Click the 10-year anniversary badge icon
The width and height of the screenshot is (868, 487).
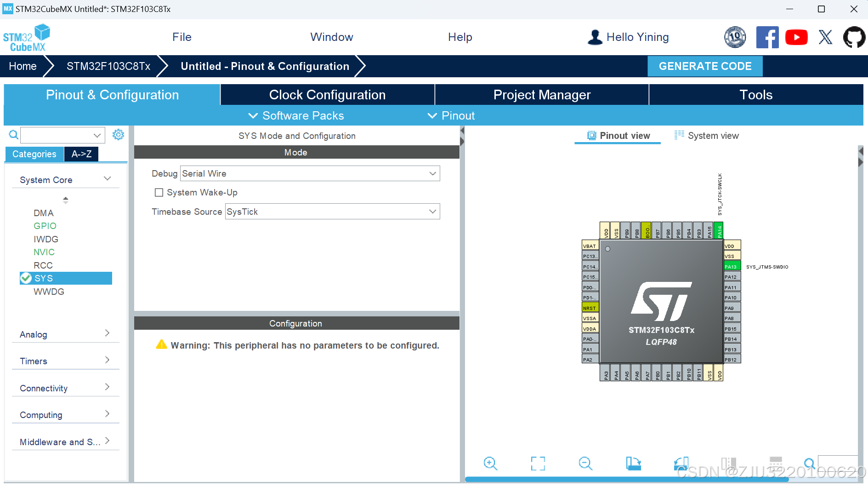click(x=735, y=37)
